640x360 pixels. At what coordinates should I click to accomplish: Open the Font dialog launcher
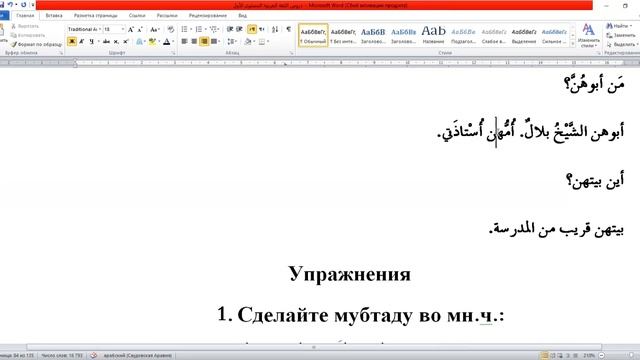[173, 53]
